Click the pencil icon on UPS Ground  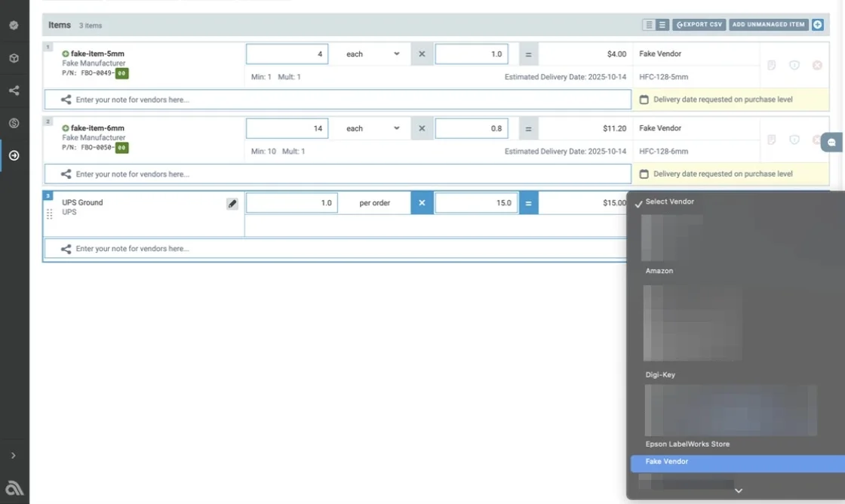tap(232, 204)
